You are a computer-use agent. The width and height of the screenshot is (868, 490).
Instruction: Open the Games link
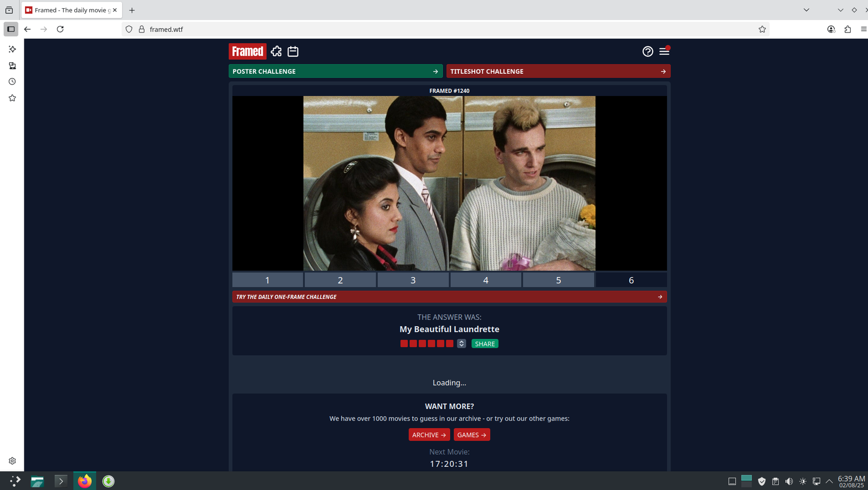[472, 435]
